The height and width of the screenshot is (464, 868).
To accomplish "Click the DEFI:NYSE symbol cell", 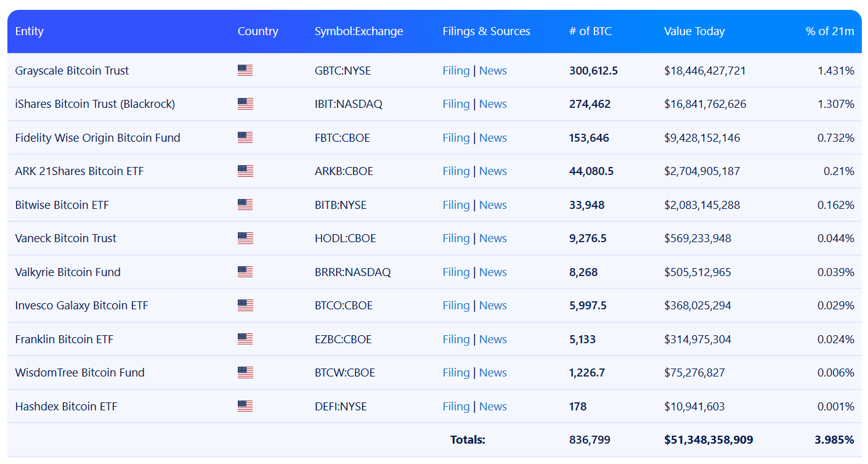I will [x=341, y=407].
